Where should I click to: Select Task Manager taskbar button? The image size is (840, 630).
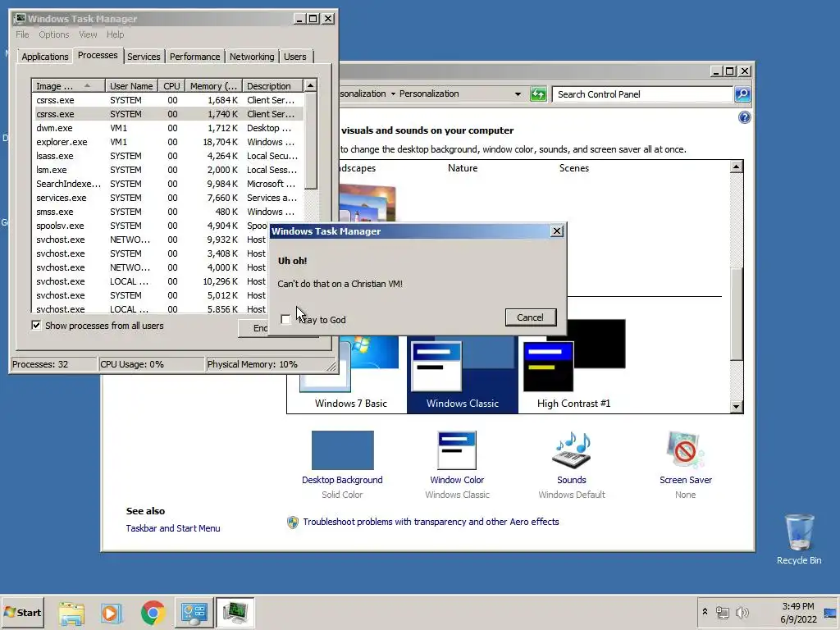coord(235,613)
